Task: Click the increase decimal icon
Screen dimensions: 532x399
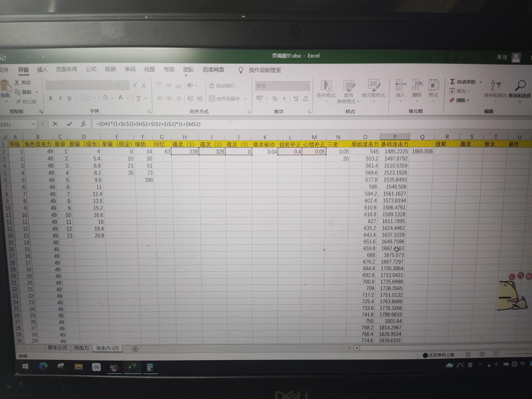Action: [x=296, y=99]
